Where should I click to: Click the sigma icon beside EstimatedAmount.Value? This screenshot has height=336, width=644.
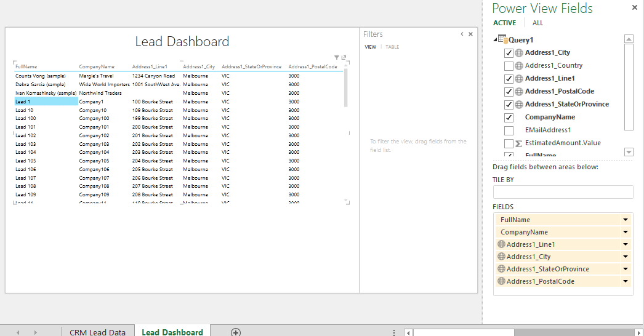click(x=519, y=143)
